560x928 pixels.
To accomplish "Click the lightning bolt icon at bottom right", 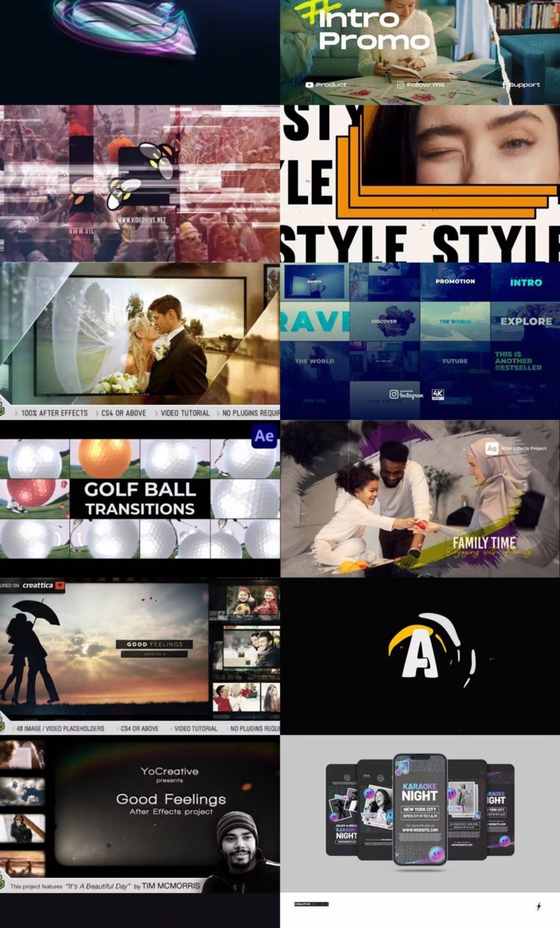I will tap(539, 907).
